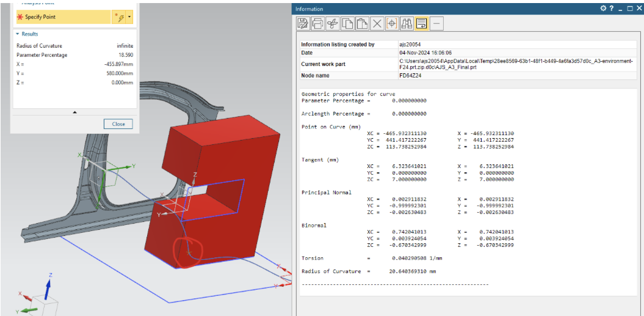Click the collapse arrow above Close button
Screen dimensions: 644x316
pos(74,112)
